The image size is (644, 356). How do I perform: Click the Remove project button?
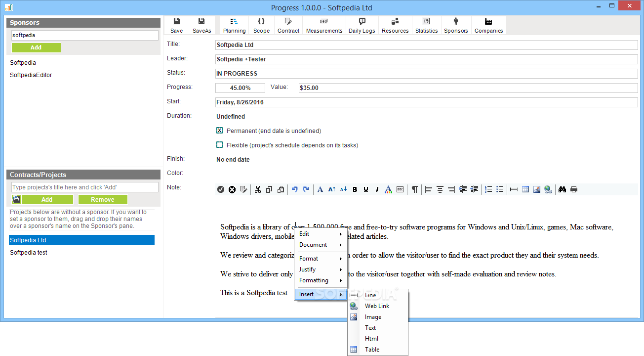coord(103,200)
